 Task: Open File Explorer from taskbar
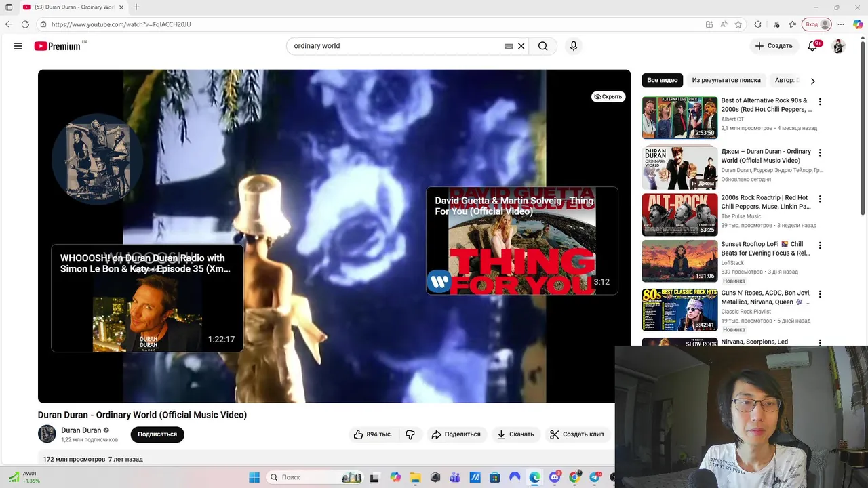point(415,477)
